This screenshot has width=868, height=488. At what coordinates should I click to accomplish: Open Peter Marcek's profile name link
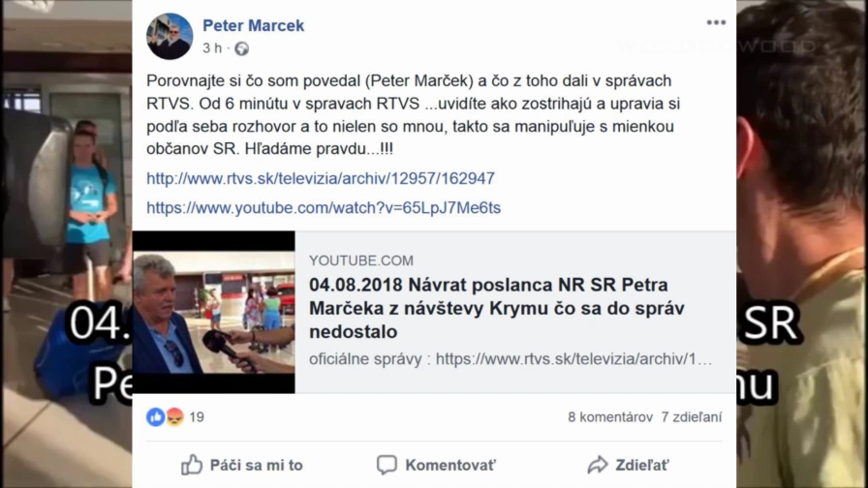point(254,25)
